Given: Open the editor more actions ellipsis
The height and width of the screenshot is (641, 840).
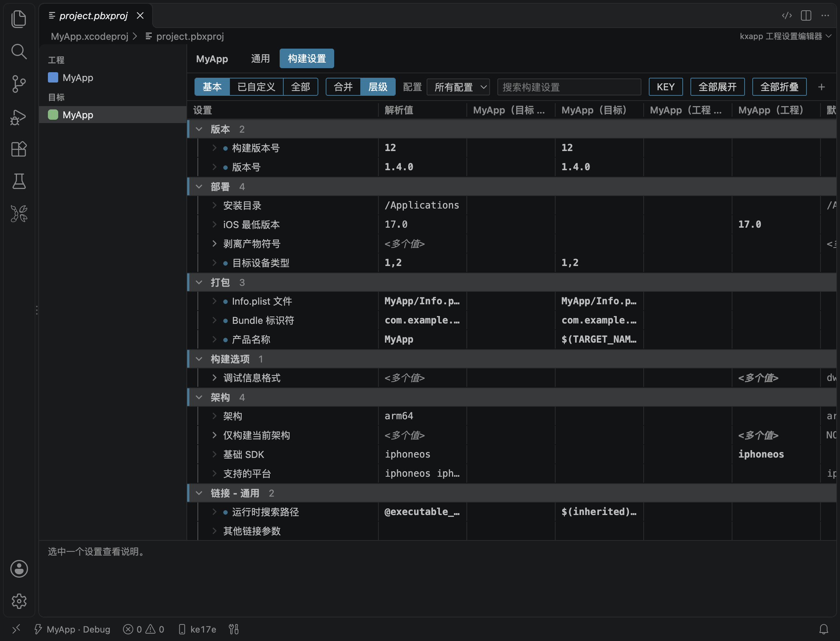Looking at the screenshot, I should coord(825,15).
